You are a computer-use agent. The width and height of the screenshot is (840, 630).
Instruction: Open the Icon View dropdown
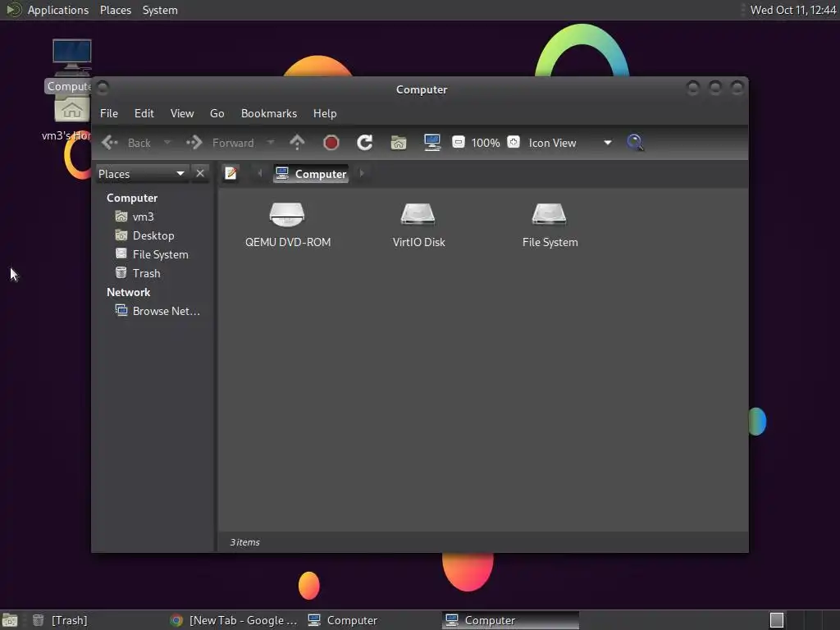(x=570, y=143)
